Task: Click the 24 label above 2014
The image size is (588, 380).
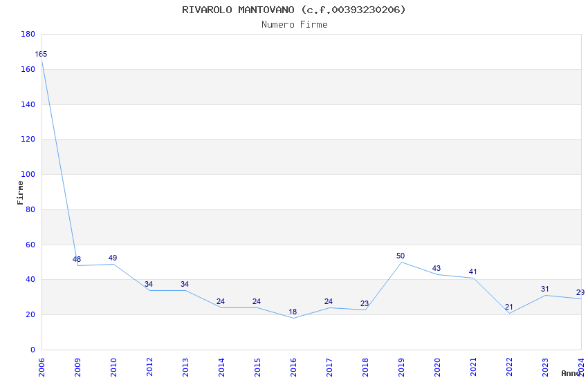Action: point(221,301)
